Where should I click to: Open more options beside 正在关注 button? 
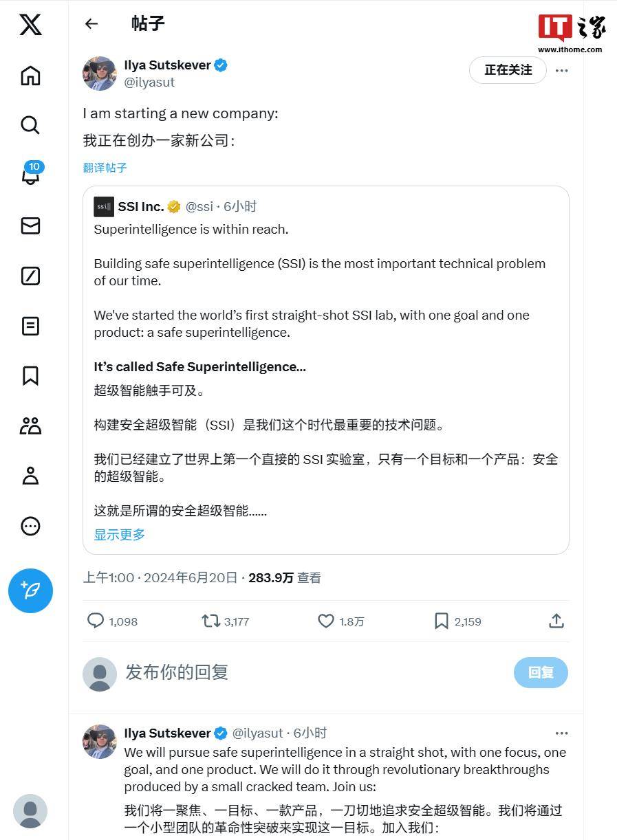click(562, 70)
